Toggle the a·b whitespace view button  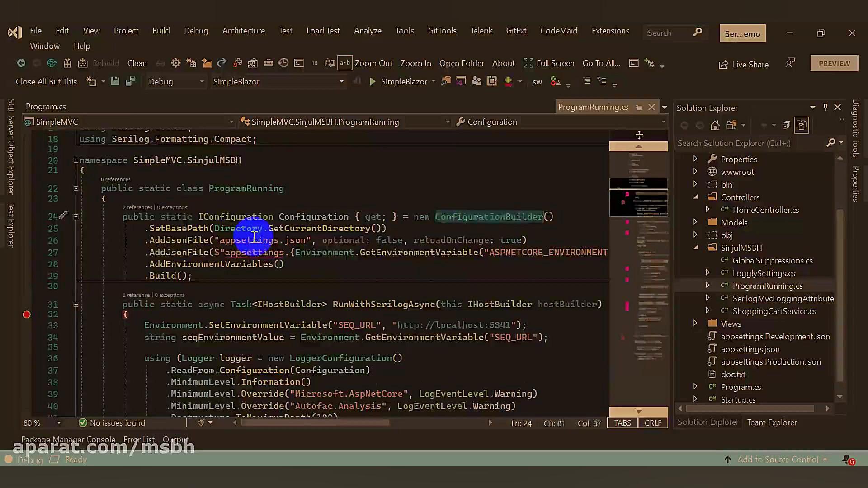[345, 63]
